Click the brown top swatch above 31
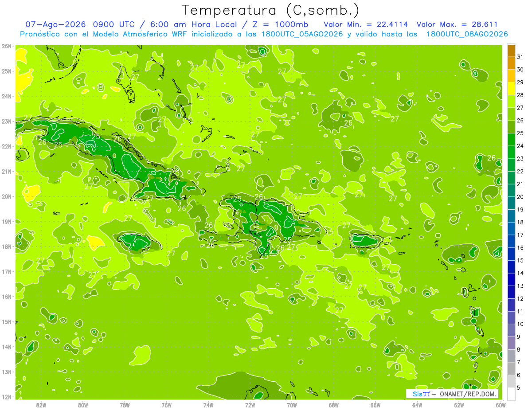Screen dimensions: 532x411 point(511,51)
